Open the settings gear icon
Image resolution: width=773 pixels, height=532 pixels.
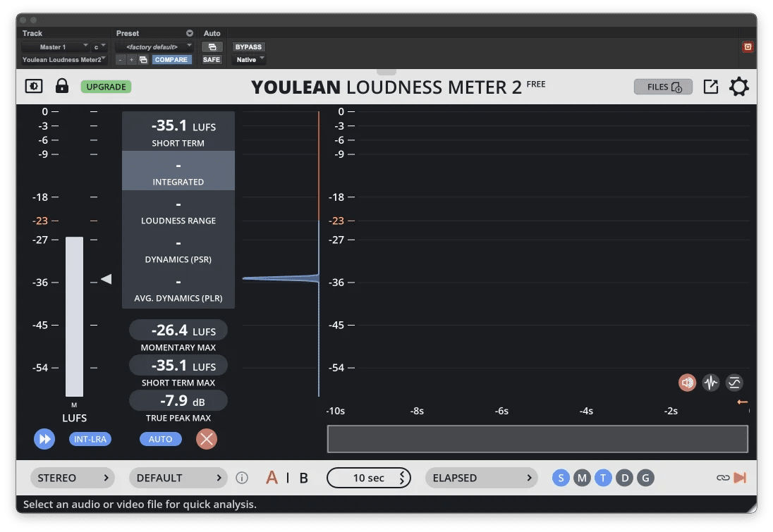click(x=738, y=87)
